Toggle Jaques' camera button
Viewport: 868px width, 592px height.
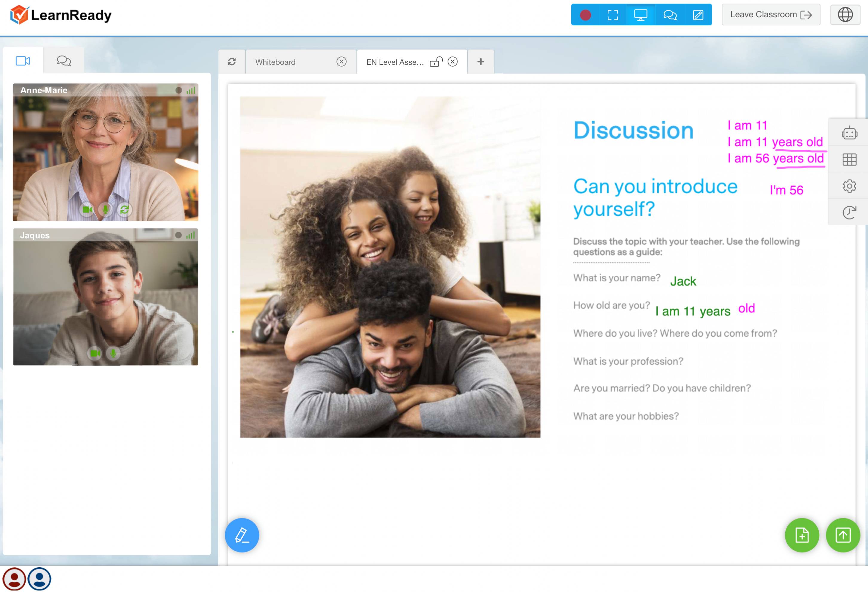(x=95, y=353)
